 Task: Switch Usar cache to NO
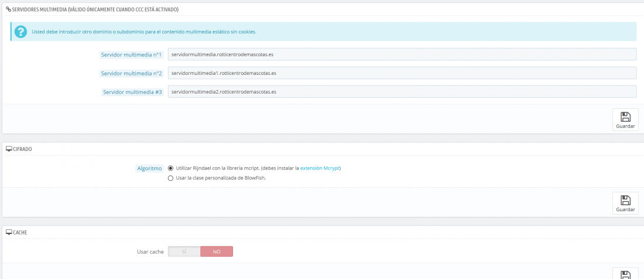(217, 252)
